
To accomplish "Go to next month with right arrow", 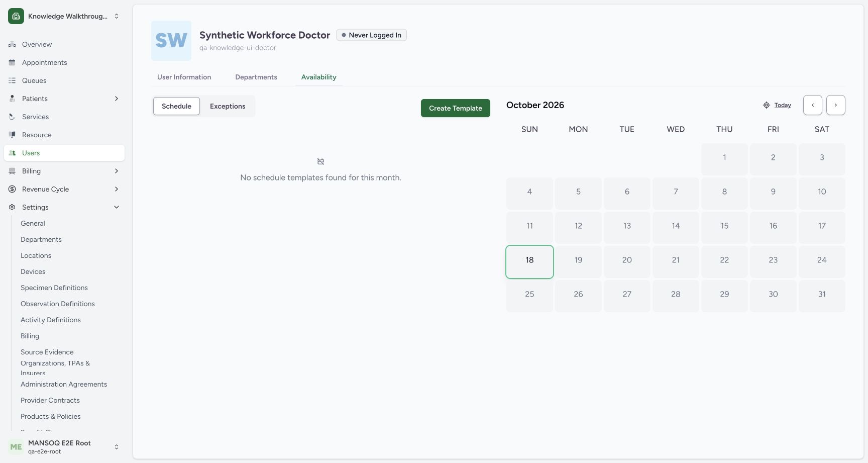I will pos(836,105).
